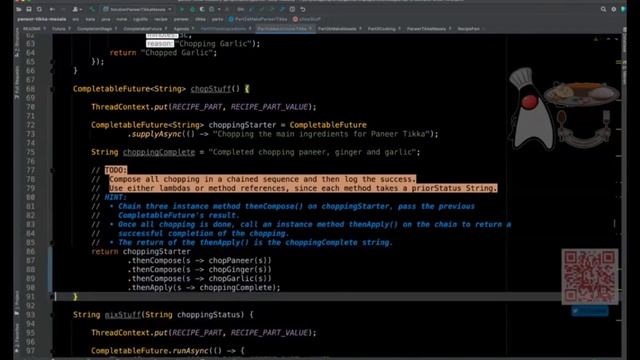Click the Git push arrow icon
This screenshot has height=360, width=640.
(272, 9)
